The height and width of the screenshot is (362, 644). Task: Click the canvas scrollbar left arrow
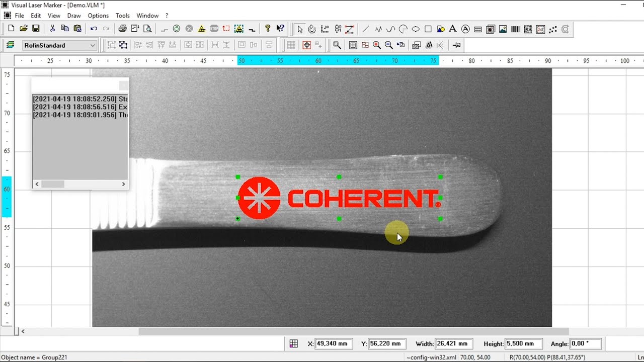(x=23, y=331)
